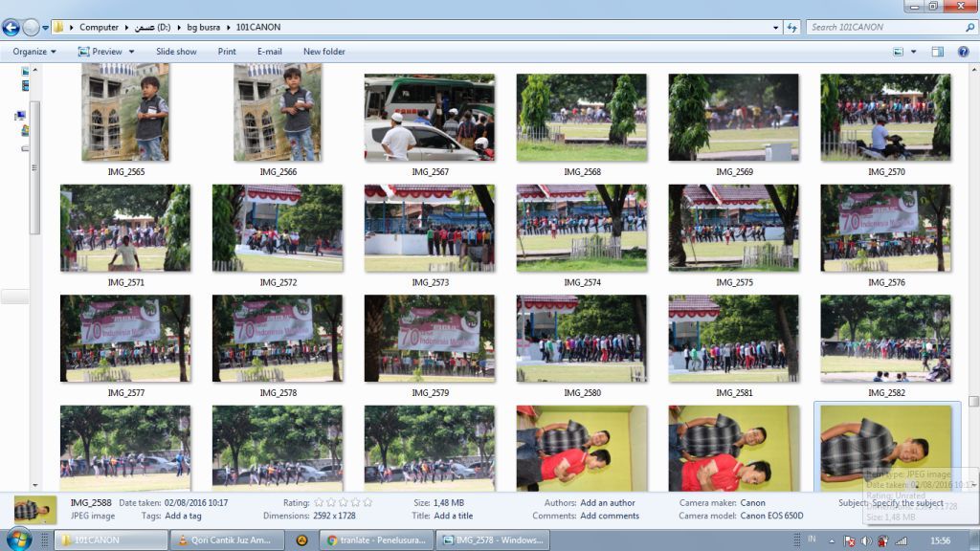Click Add a title field

453,516
